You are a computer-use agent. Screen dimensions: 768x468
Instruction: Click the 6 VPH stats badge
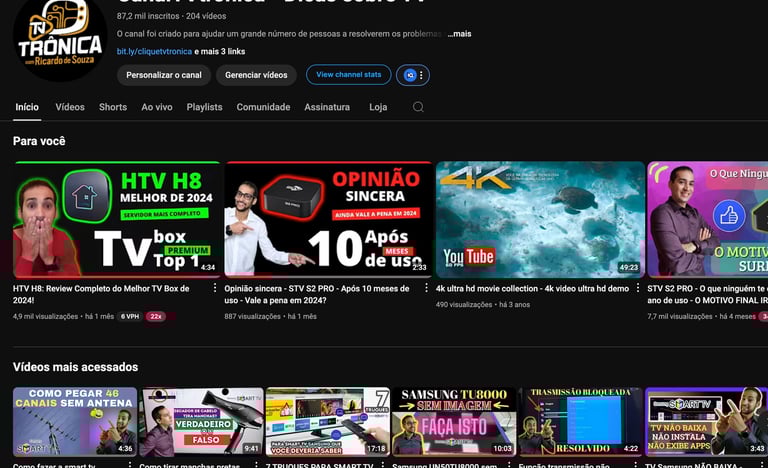[x=130, y=317]
